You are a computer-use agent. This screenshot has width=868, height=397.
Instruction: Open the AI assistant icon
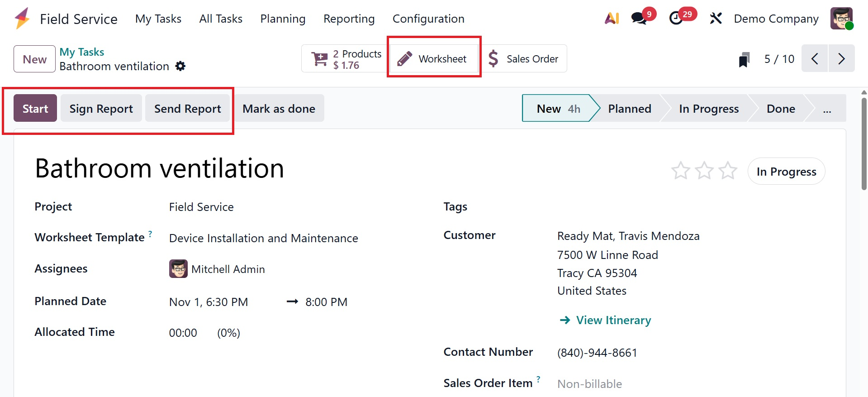point(612,19)
